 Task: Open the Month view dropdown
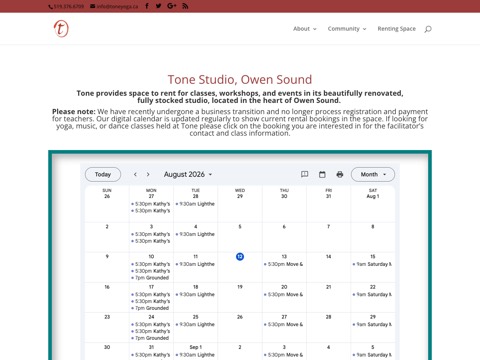click(x=373, y=174)
